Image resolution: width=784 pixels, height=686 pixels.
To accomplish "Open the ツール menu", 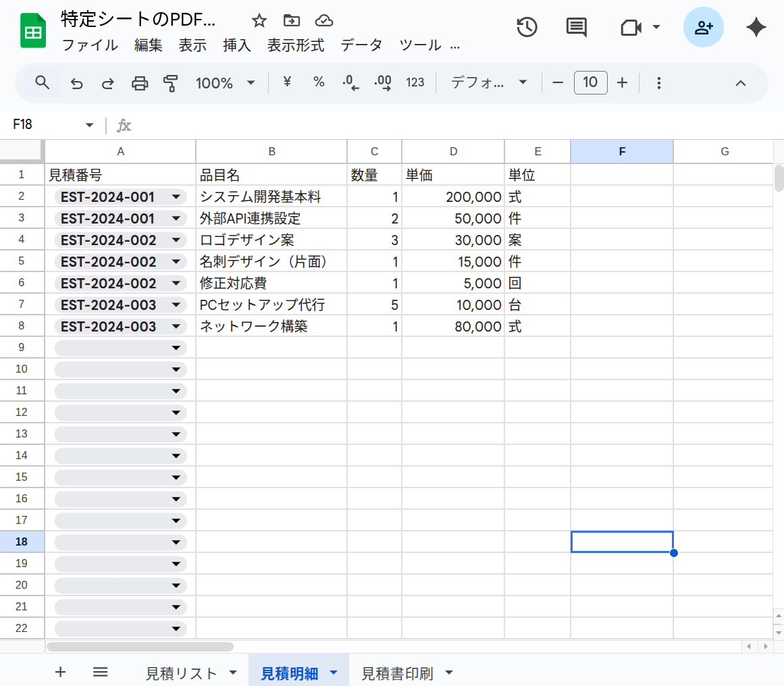I will pos(420,45).
